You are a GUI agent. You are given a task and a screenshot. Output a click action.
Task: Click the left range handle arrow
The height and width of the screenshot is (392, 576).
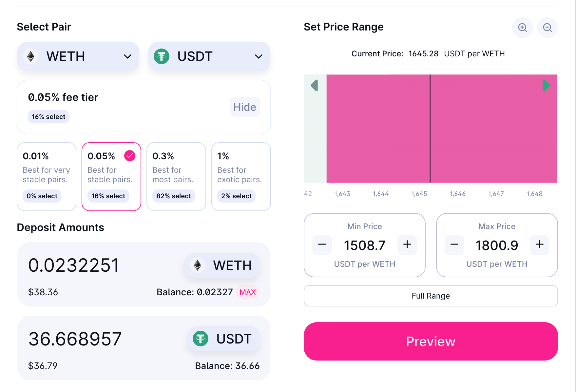point(315,86)
